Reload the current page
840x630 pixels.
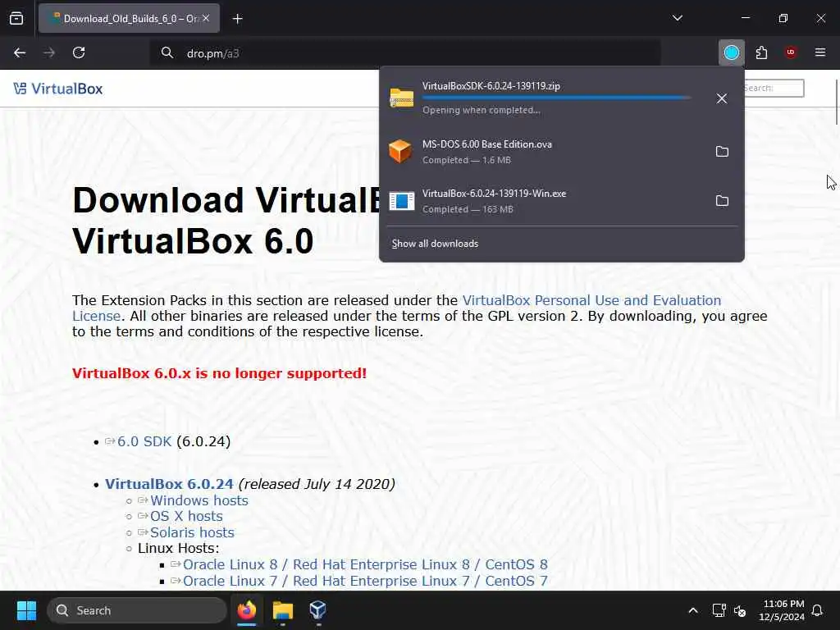pyautogui.click(x=79, y=52)
